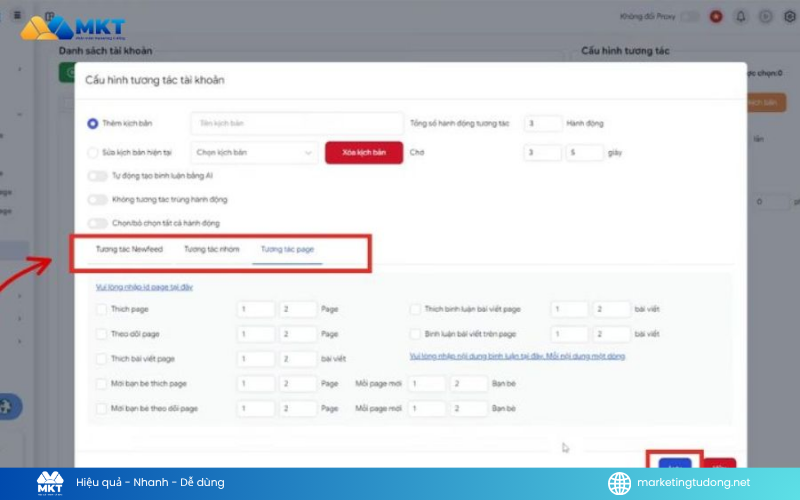Viewport: 800px width, 500px height.
Task: Click the red Xóa kịch bản button
Action: [364, 153]
